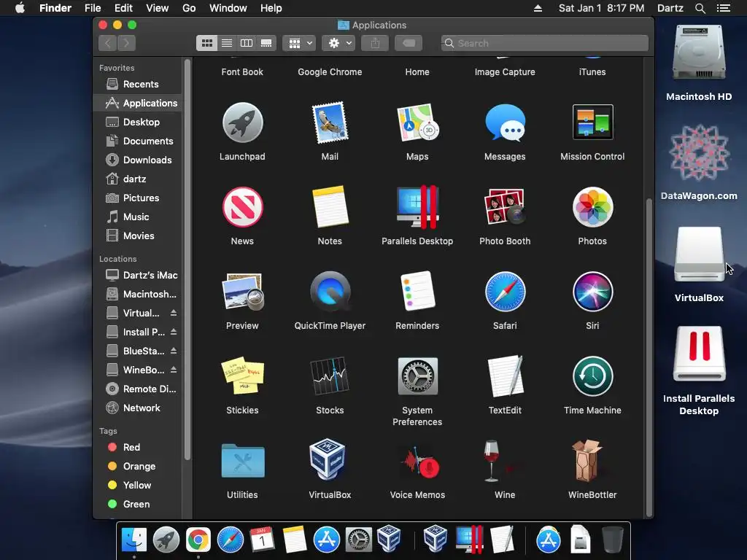Open the File menu
Screen dimensions: 747x560
point(93,8)
